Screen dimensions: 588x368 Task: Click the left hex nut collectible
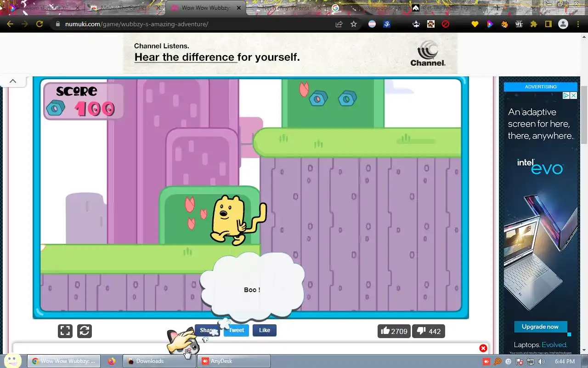pyautogui.click(x=318, y=98)
